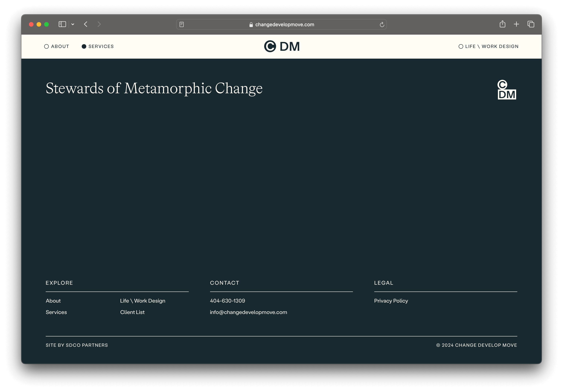Open the Client List footer link
The height and width of the screenshot is (392, 563).
click(x=132, y=312)
